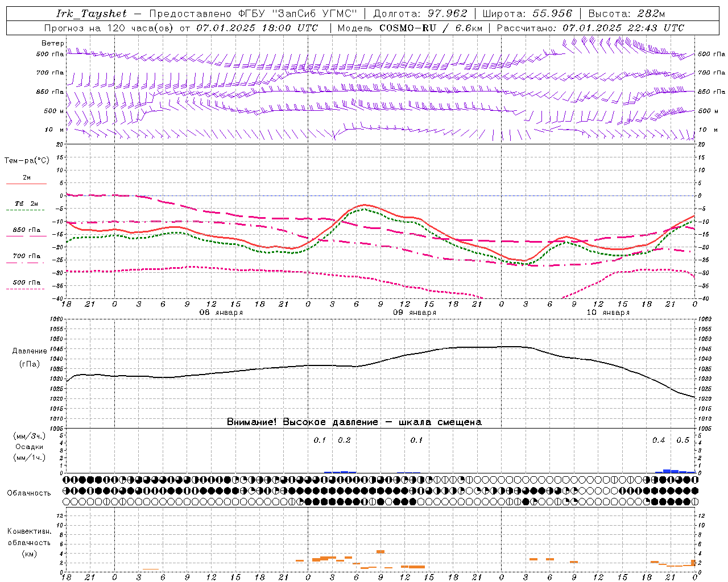Select the 'Долгота: 97.962' longitude value

point(420,14)
